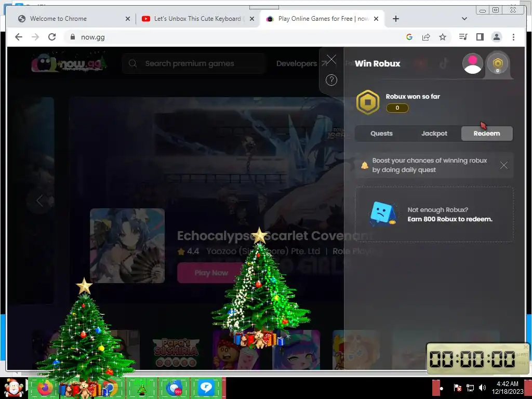Viewport: 532px width, 399px height.
Task: Expand the tab search chevron
Action: click(464, 19)
